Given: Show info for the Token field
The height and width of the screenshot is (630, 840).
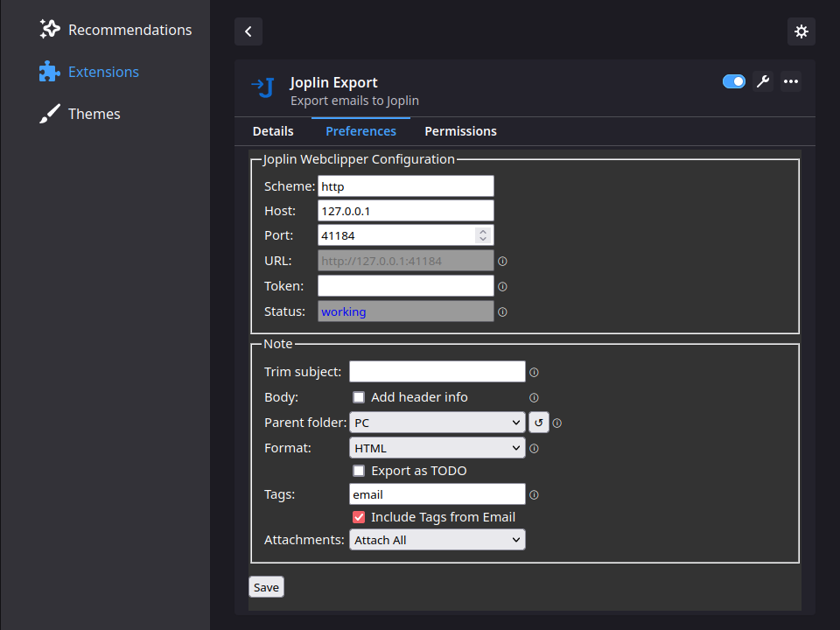Looking at the screenshot, I should (502, 287).
